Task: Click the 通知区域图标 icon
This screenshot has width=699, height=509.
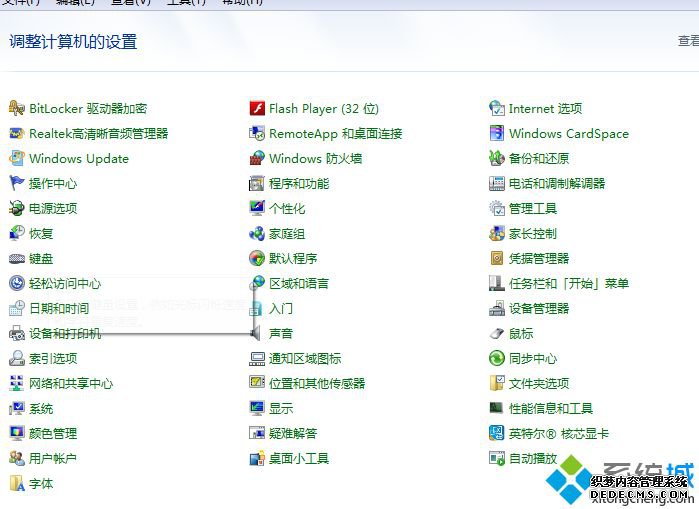Action: click(x=257, y=358)
